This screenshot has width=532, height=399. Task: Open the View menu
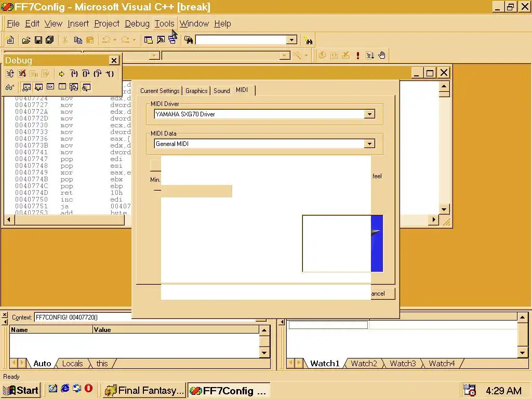pos(54,24)
